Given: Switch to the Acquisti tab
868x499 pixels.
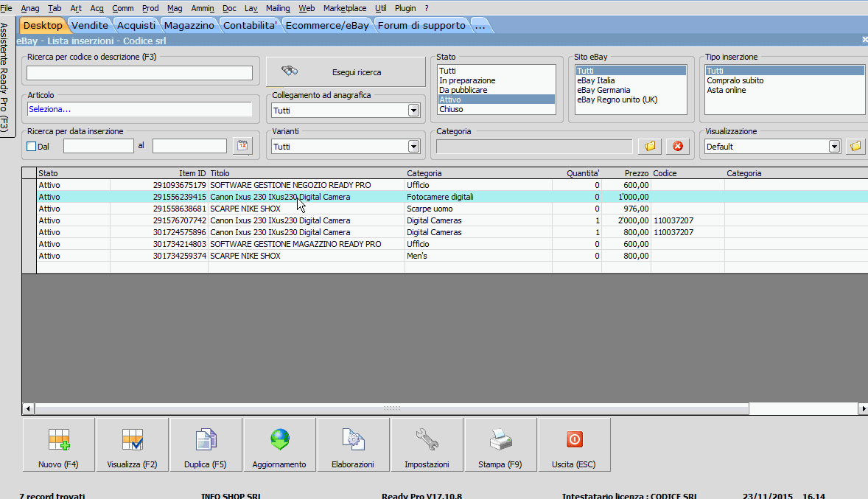Looking at the screenshot, I should [x=136, y=26].
